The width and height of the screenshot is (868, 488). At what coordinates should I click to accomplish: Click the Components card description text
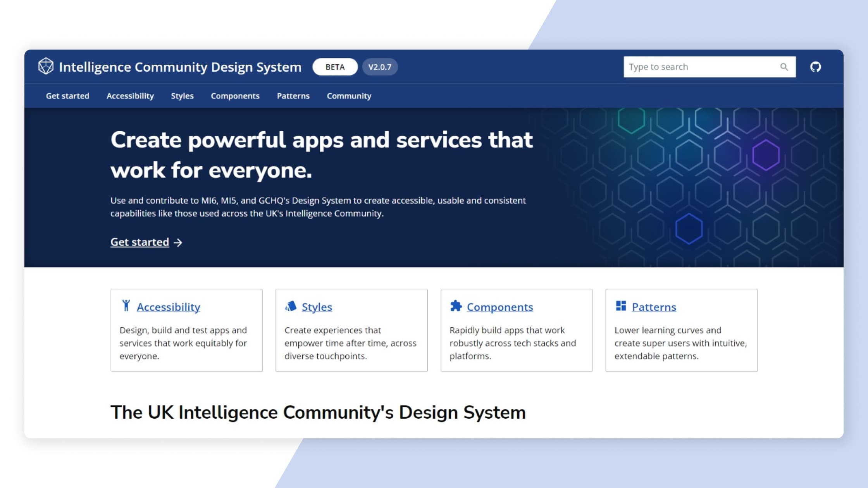tap(513, 343)
